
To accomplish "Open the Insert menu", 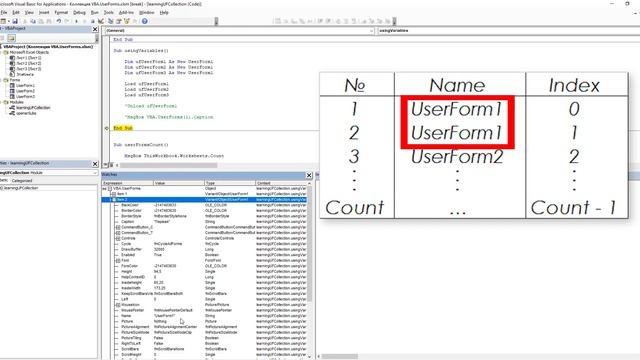I will (44, 13).
